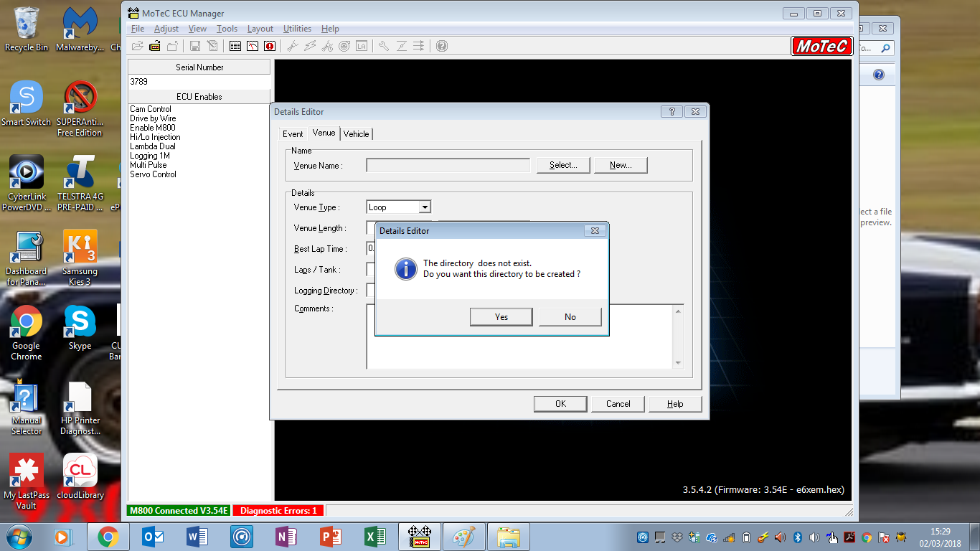Click the MoTeC checkered flag taskbar icon
Image resolution: width=980 pixels, height=551 pixels.
click(x=419, y=537)
